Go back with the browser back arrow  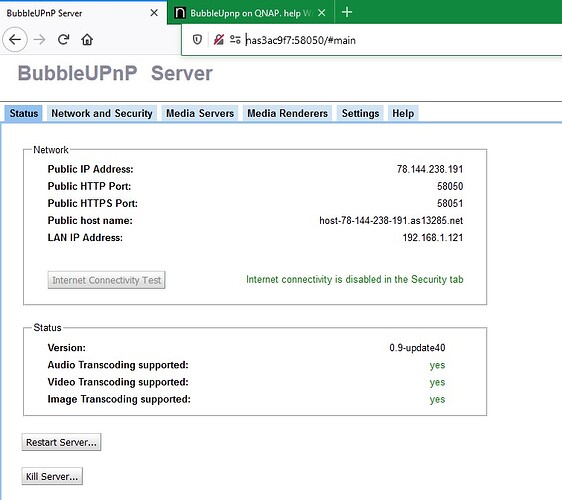point(15,40)
